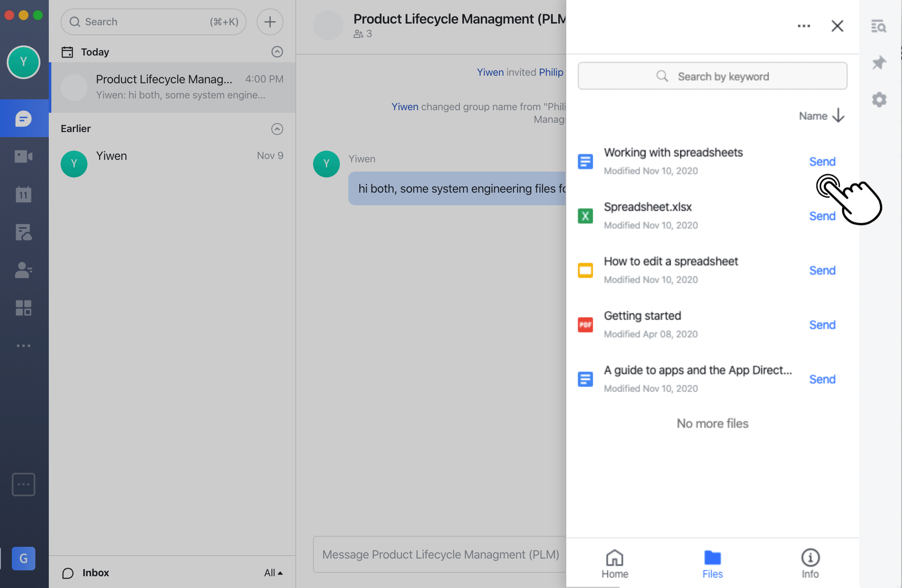Screen dimensions: 902x588
Task: Collapse the Earlier conversation section
Action: coord(277,129)
